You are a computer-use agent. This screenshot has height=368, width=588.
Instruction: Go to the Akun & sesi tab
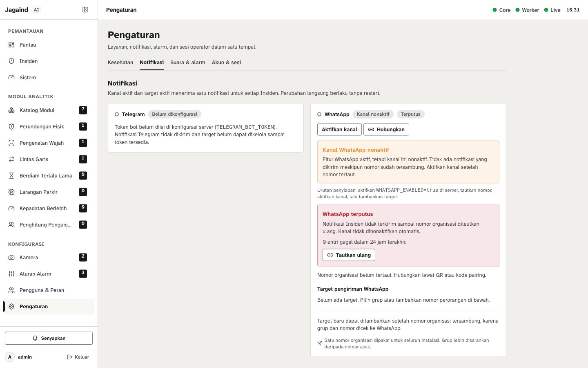226,63
